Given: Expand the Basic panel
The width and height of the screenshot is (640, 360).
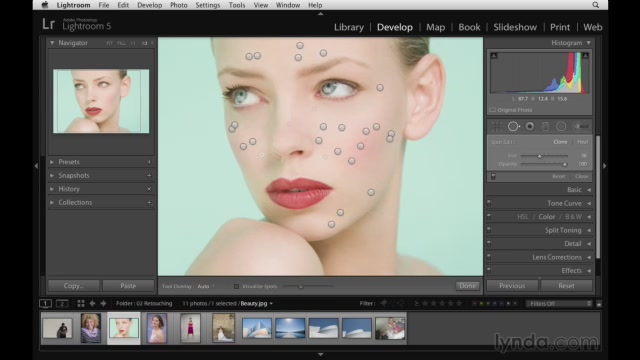Looking at the screenshot, I should click(589, 190).
